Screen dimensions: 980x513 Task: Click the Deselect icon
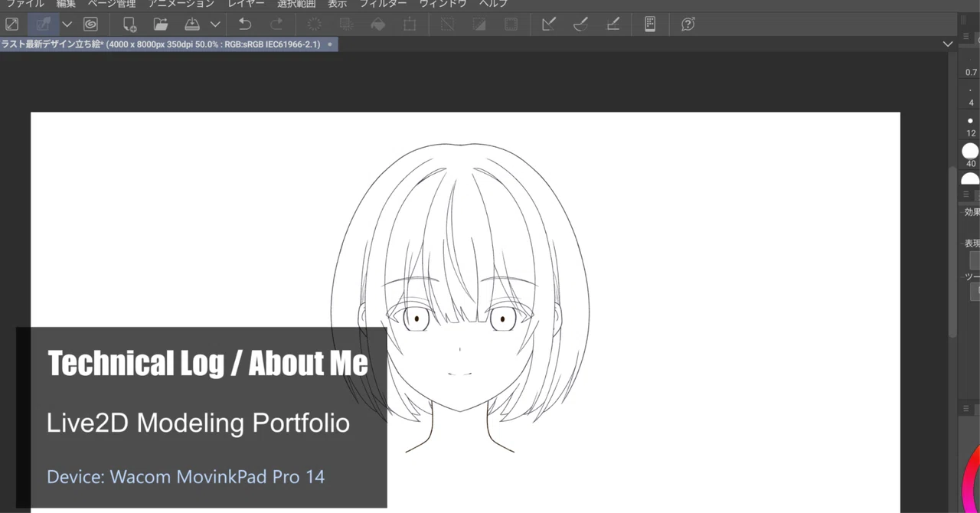pos(448,25)
